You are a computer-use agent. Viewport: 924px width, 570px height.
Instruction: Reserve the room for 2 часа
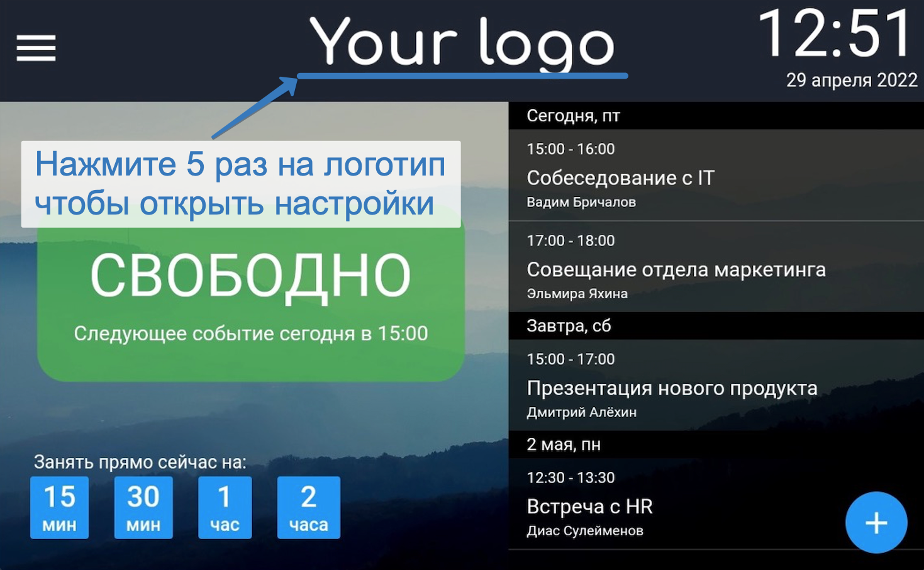[308, 507]
